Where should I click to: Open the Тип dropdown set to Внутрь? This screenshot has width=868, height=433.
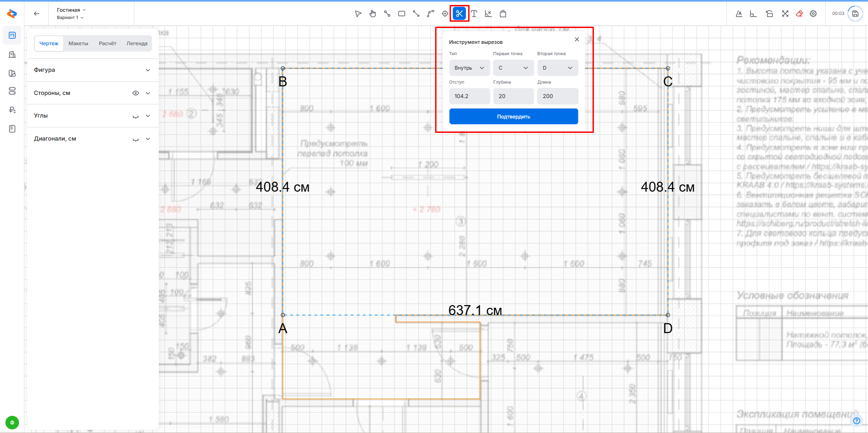click(x=469, y=68)
